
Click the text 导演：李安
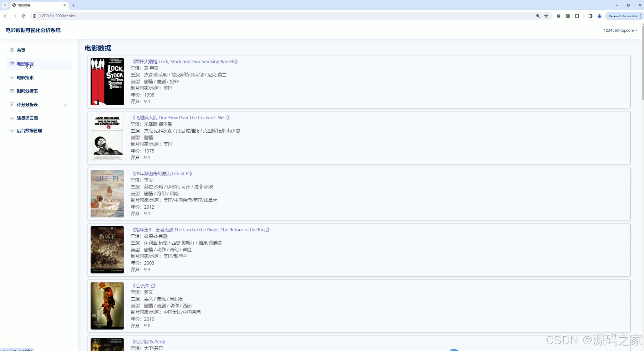pyautogui.click(x=142, y=180)
